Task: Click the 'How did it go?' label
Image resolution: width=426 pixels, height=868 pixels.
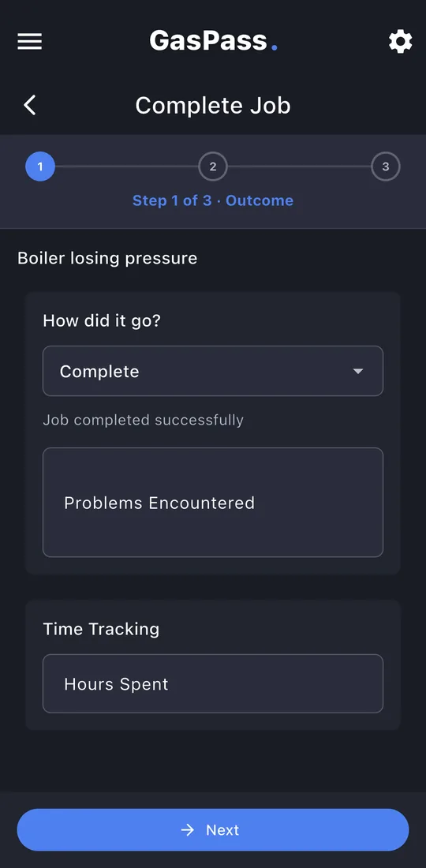Action: [102, 320]
